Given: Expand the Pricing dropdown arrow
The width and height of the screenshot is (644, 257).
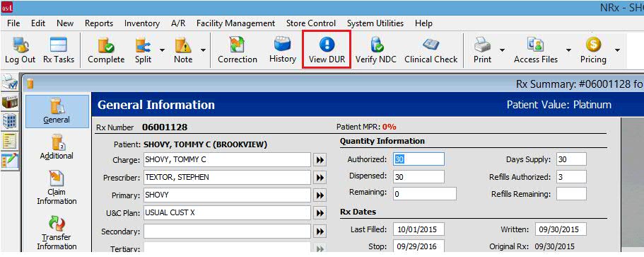Looking at the screenshot, I should coord(617,50).
